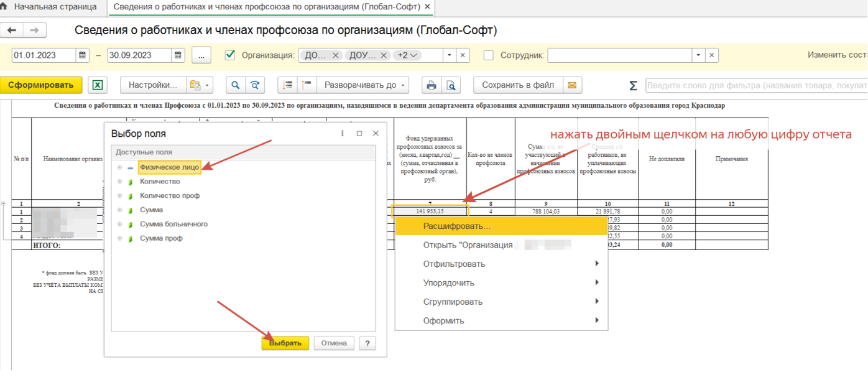The height and width of the screenshot is (377, 868).
Task: Click Выбрать in the field dialog
Action: click(x=285, y=343)
